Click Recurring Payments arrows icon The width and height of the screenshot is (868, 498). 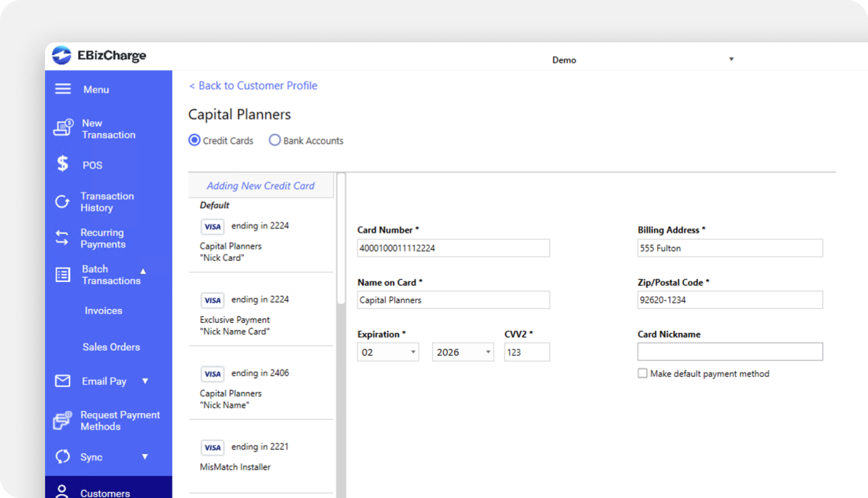coord(62,238)
